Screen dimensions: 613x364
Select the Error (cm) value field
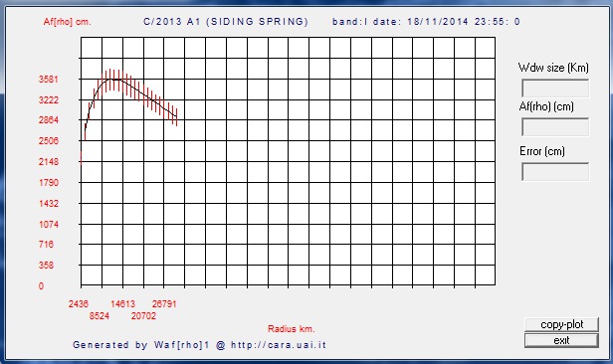[x=555, y=171]
